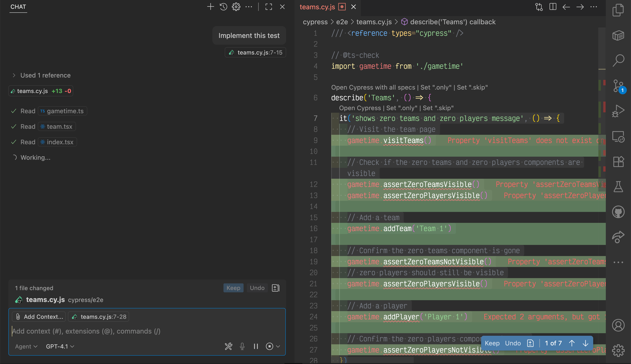Click Add Context button
The image size is (631, 364).
click(x=39, y=317)
